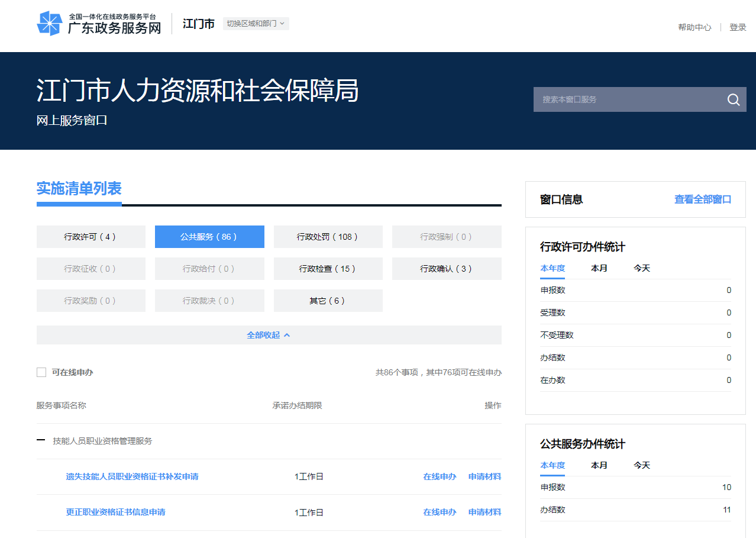Screen dimensions: 756x538
Task: Switch 公共服务办件统计 to 今天 tab
Action: click(642, 465)
